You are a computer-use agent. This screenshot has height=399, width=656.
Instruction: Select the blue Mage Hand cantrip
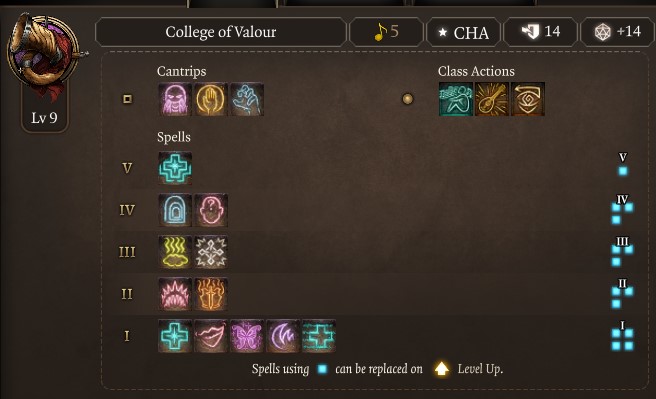tap(247, 99)
